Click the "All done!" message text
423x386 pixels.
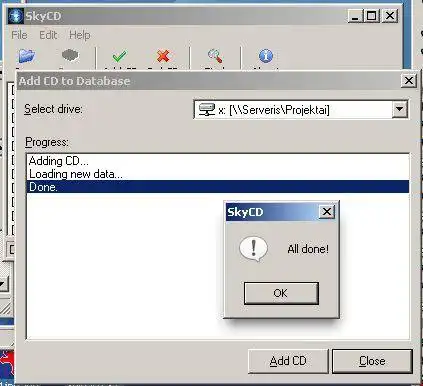coord(308,249)
